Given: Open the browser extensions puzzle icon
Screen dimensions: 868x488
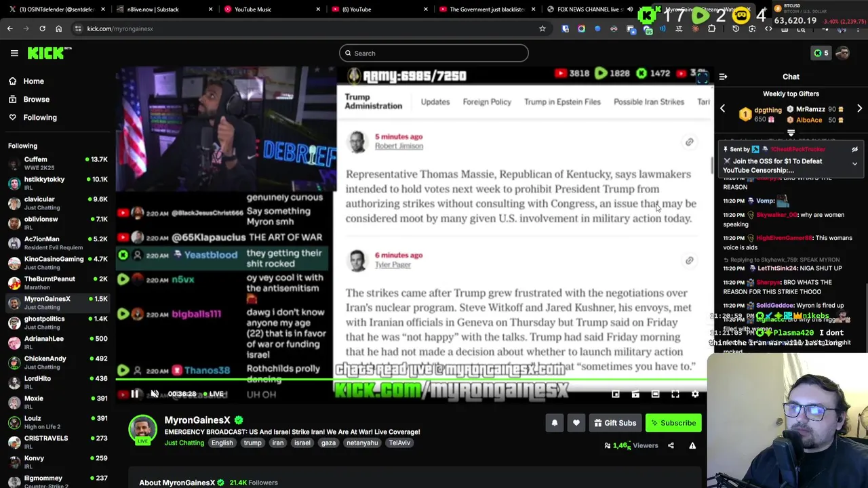Looking at the screenshot, I should tap(711, 28).
